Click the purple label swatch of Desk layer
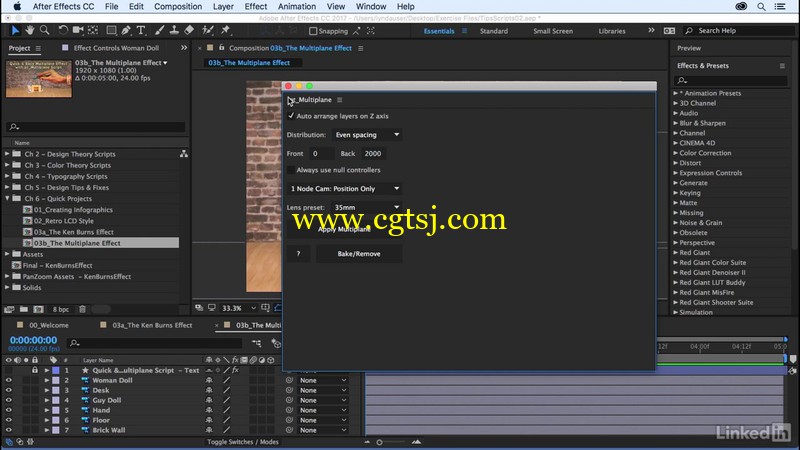Image resolution: width=800 pixels, height=450 pixels. click(56, 390)
